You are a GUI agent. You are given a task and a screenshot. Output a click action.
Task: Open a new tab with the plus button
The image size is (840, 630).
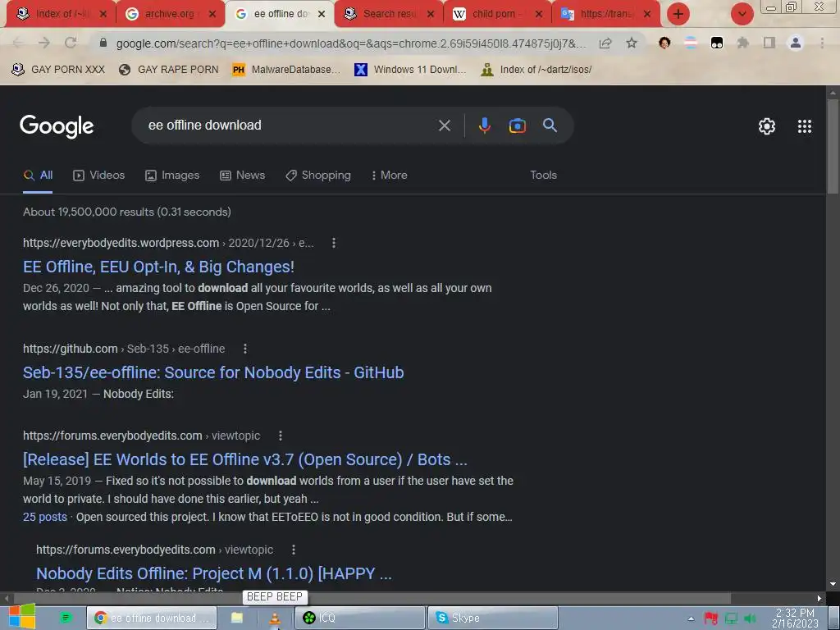678,14
